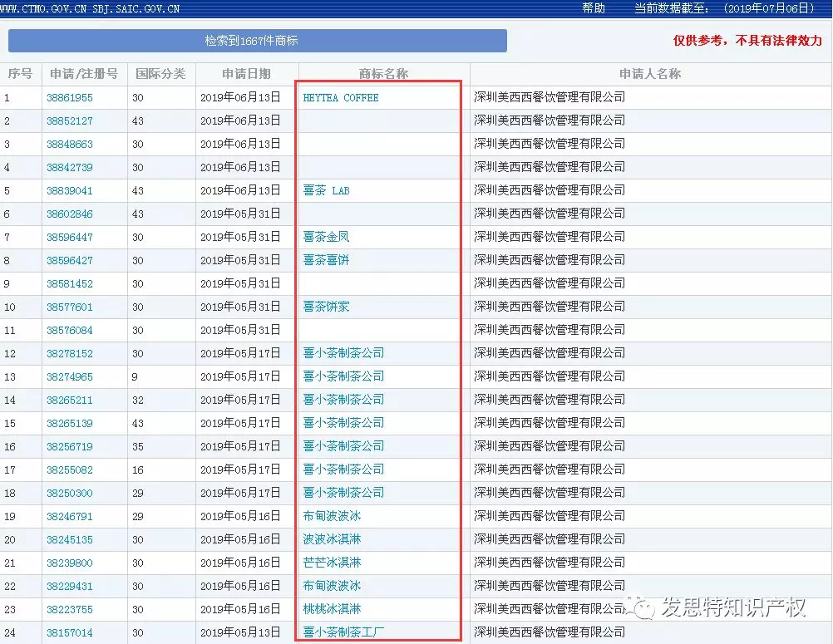Viewport: 833px width, 644px height.
Task: Click the 商标名称 column header
Action: (383, 74)
